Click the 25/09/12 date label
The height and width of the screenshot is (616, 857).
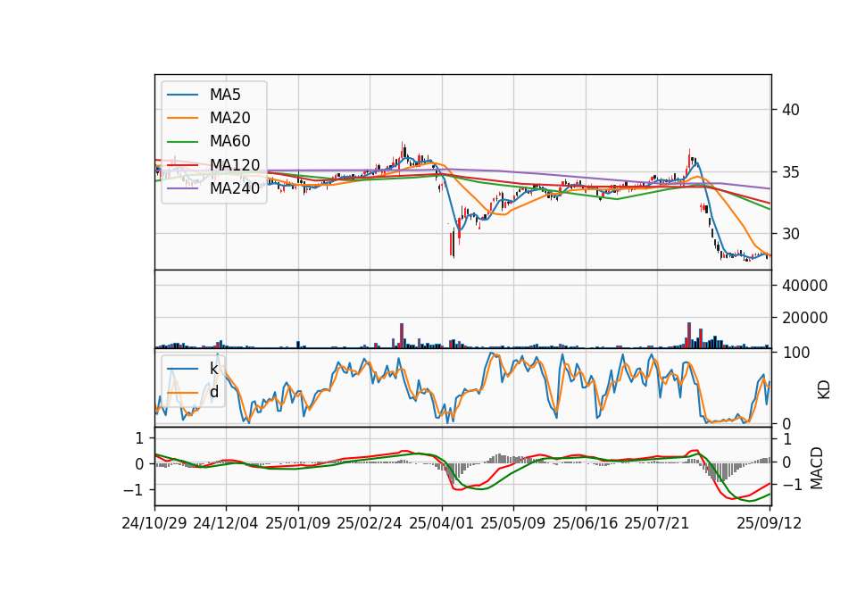coord(770,523)
